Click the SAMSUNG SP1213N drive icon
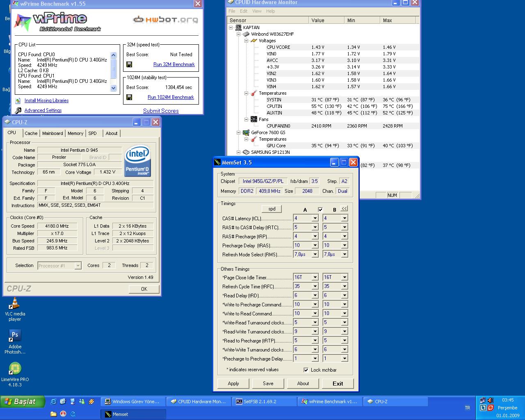 tap(246, 152)
